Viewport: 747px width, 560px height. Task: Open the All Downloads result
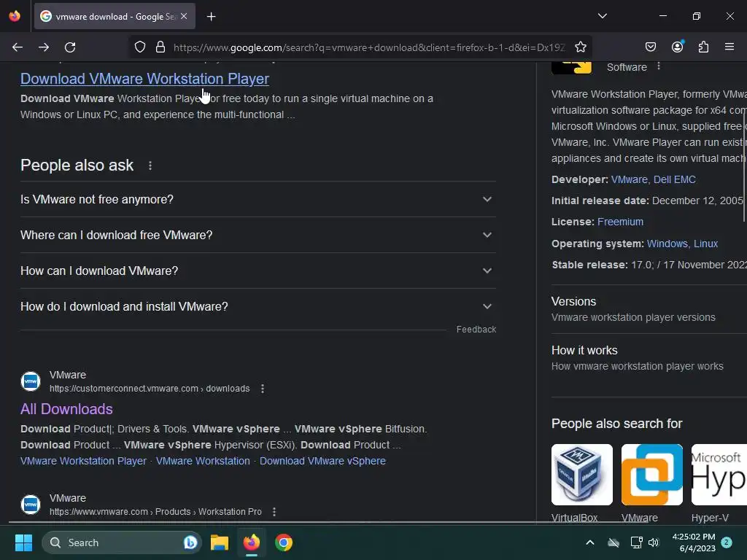coord(66,409)
